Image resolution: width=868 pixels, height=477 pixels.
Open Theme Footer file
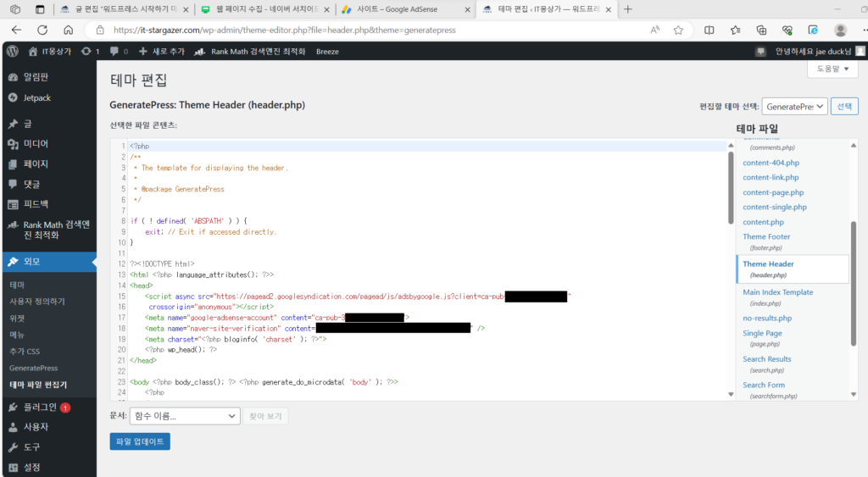(x=766, y=241)
